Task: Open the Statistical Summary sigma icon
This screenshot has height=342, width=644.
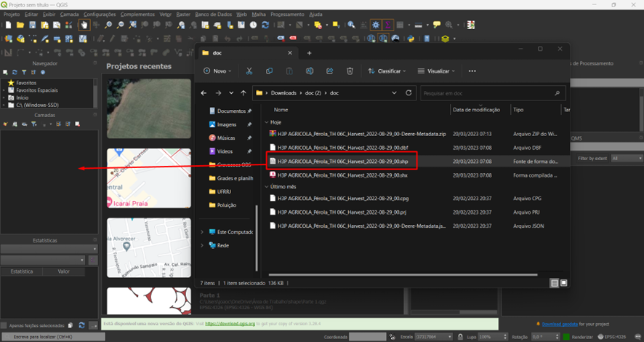Action: [387, 25]
